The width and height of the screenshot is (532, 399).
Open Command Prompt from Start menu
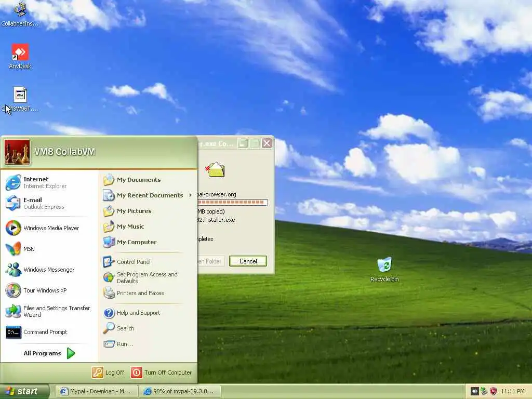(49, 332)
